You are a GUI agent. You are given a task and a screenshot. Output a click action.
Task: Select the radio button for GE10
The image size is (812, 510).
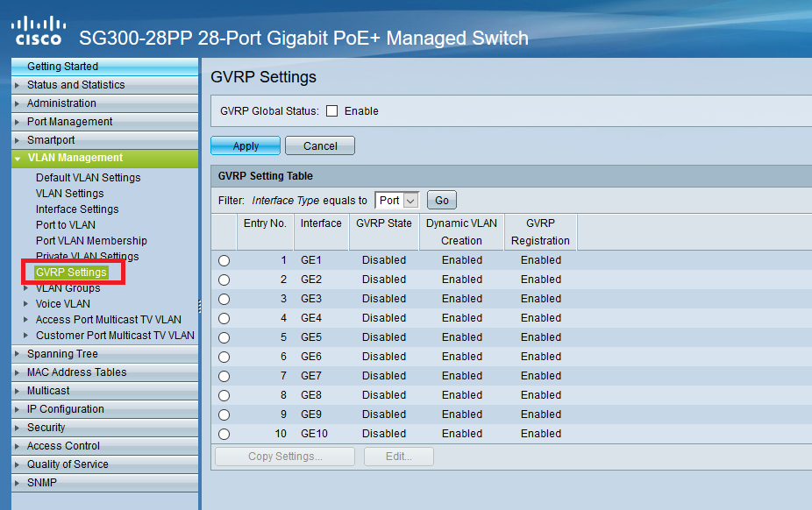[x=224, y=434]
